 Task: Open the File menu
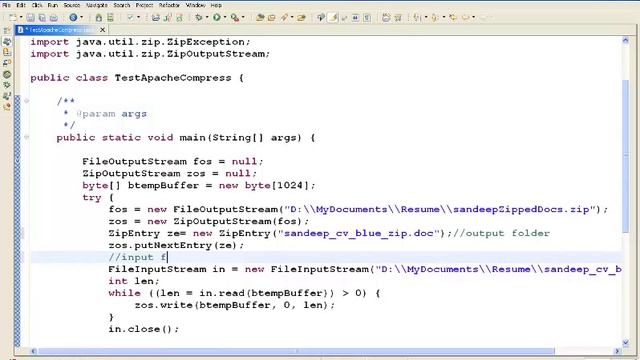click(7, 5)
